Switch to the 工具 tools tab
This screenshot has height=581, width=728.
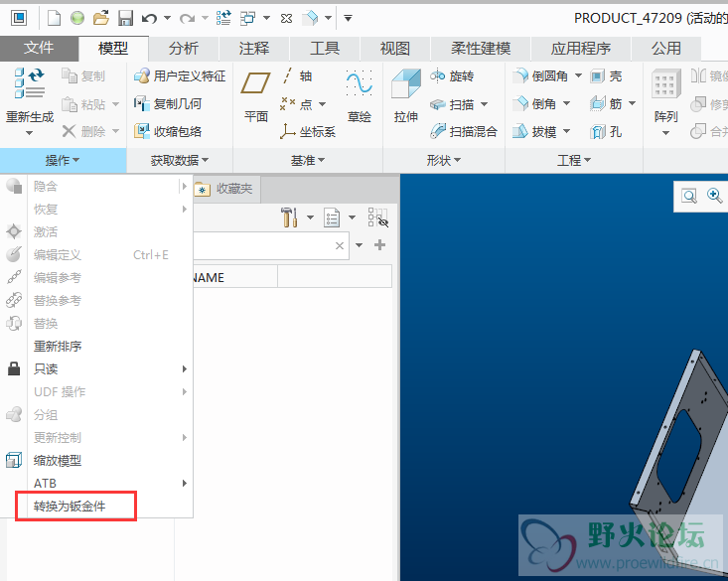coord(325,49)
